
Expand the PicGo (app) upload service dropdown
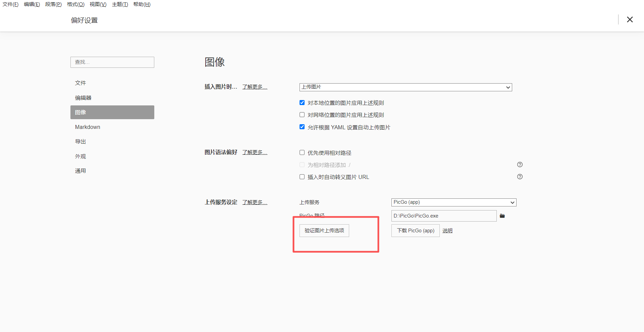[x=453, y=202]
